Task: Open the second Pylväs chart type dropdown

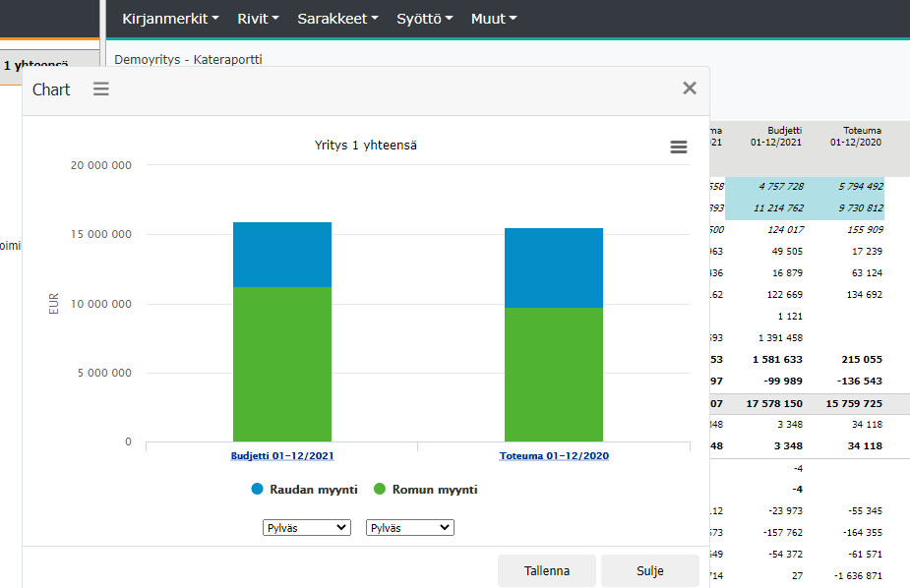Action: (x=409, y=528)
